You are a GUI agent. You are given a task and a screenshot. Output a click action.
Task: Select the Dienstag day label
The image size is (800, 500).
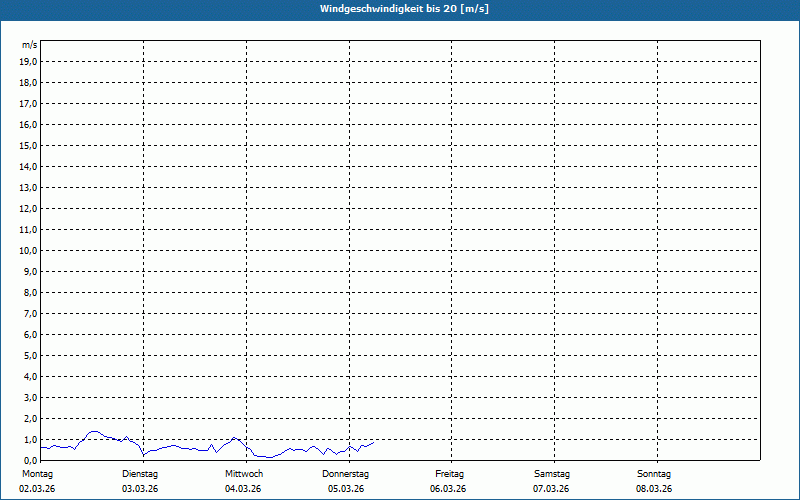(x=140, y=473)
